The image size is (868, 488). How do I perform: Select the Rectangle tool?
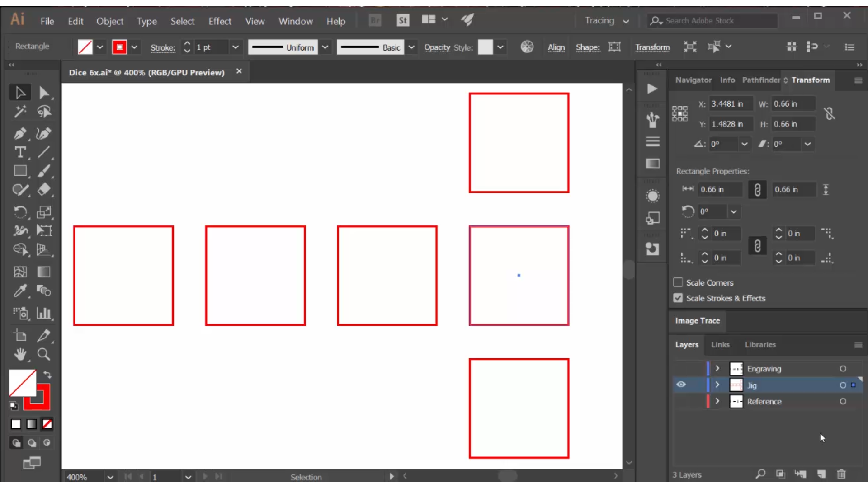(x=20, y=172)
